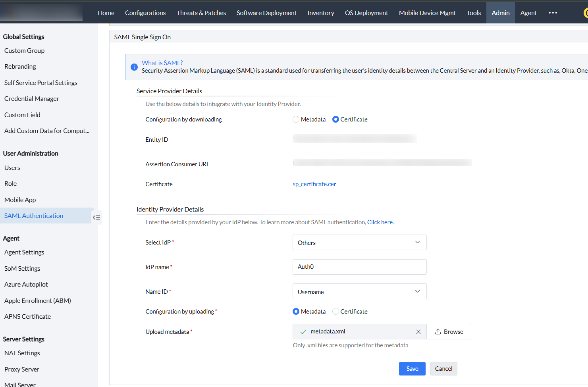Cancel the SAML settings changes
588x387 pixels.
click(443, 369)
